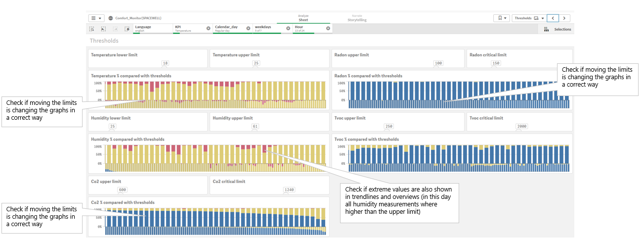Open the Selections tool

(x=557, y=29)
